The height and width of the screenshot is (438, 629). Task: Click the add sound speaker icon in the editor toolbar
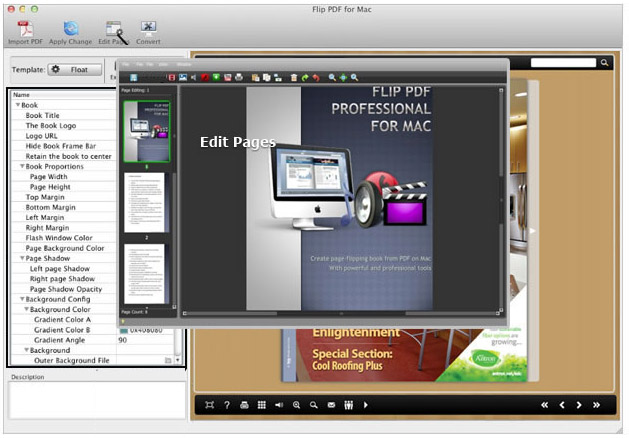194,77
